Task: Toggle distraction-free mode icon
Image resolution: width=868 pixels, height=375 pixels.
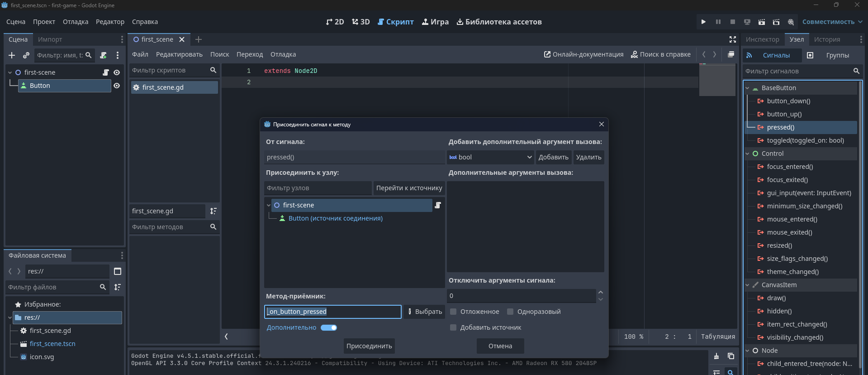Action: 733,39
